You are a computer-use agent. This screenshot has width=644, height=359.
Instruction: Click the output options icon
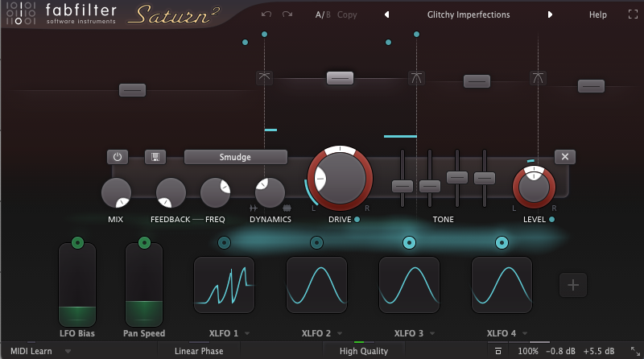point(497,351)
